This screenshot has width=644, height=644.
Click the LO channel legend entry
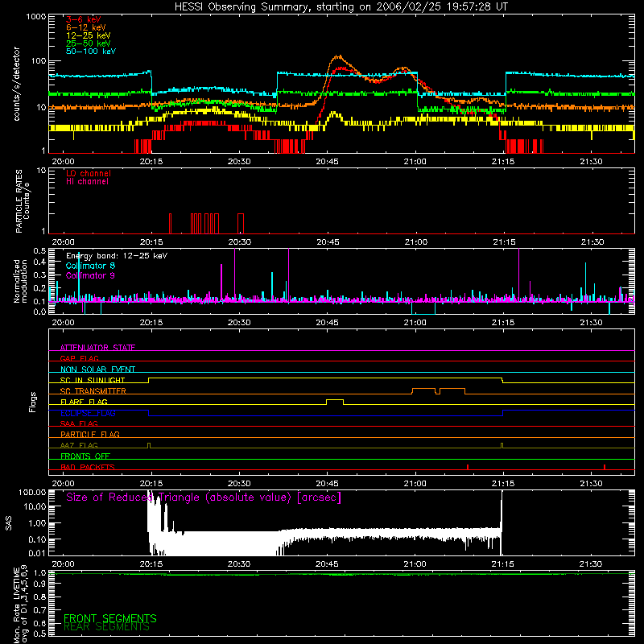[x=89, y=173]
